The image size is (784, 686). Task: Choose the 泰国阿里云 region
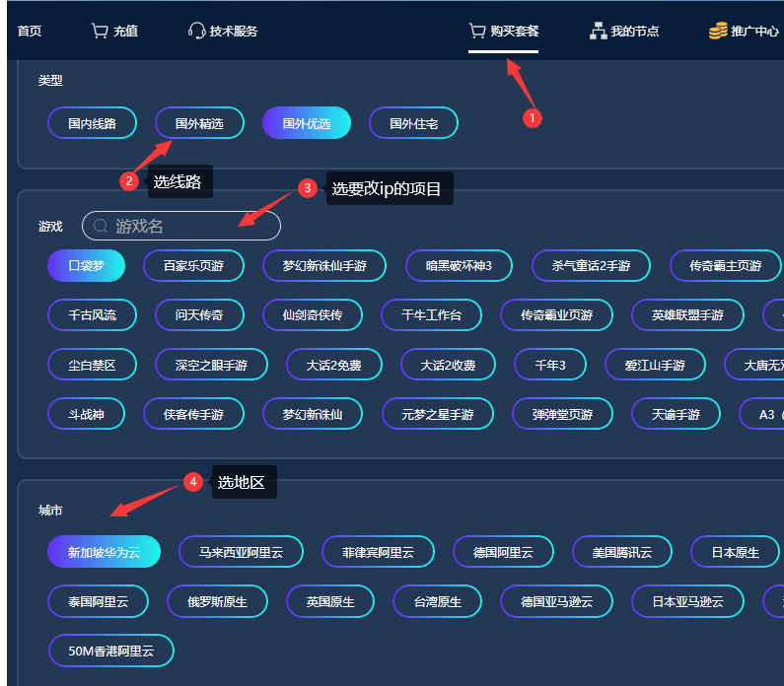(98, 601)
